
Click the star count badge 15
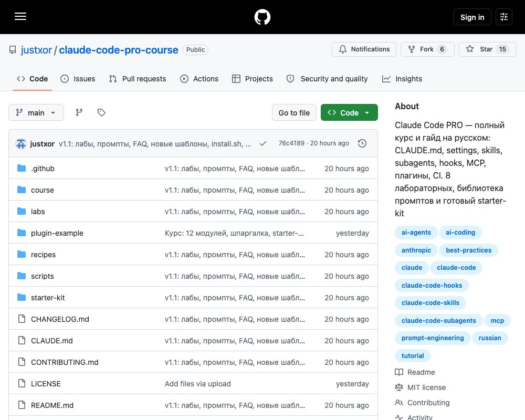[x=502, y=49]
